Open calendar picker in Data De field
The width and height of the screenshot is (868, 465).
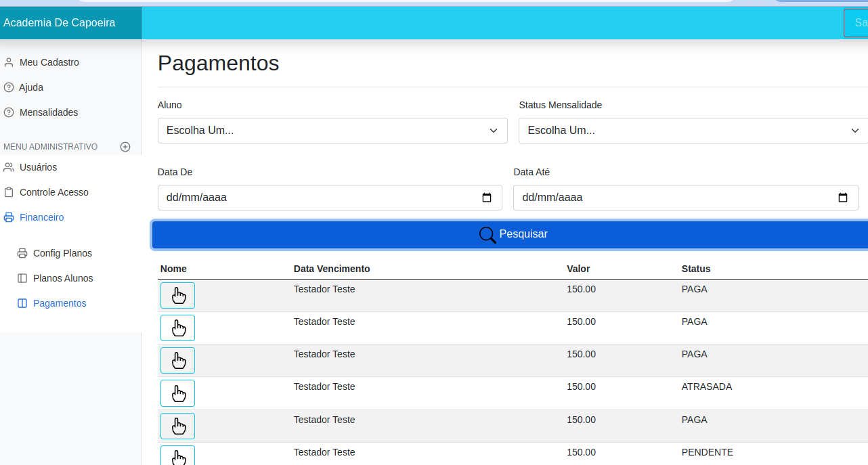pyautogui.click(x=486, y=198)
